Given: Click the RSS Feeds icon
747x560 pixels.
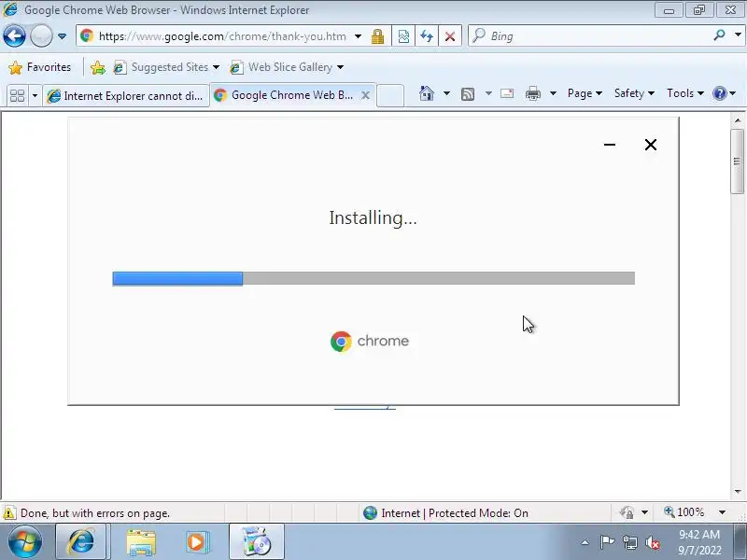Looking at the screenshot, I should 468,94.
